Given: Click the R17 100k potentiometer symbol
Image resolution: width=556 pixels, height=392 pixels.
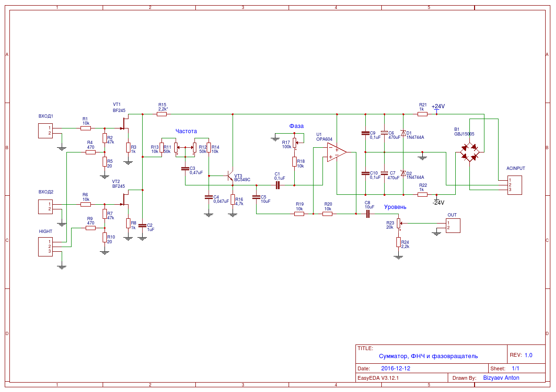Looking at the screenshot, I should coord(295,143).
